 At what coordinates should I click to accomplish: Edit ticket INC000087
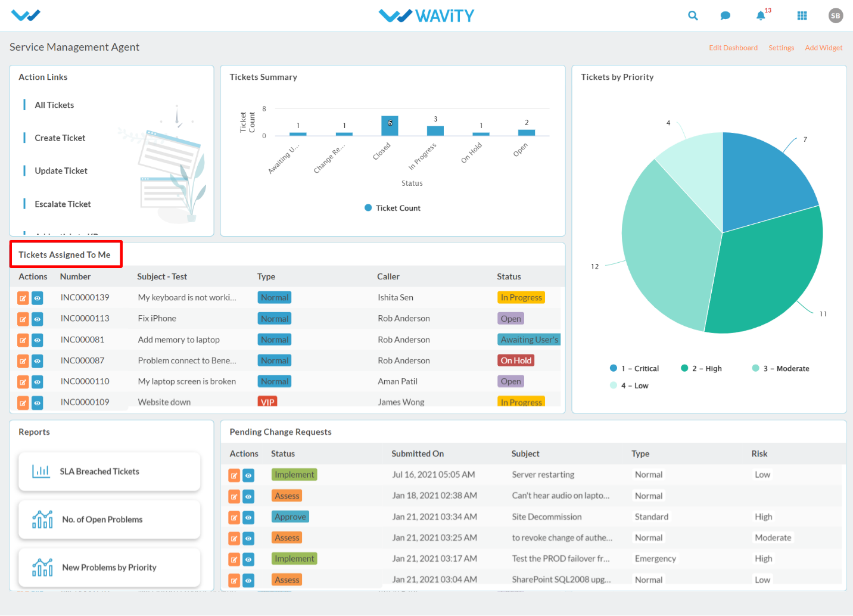click(x=23, y=361)
